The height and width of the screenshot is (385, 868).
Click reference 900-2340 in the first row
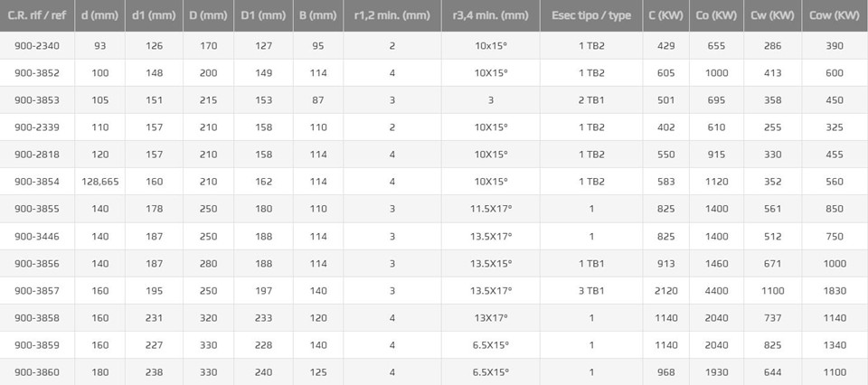coord(37,45)
